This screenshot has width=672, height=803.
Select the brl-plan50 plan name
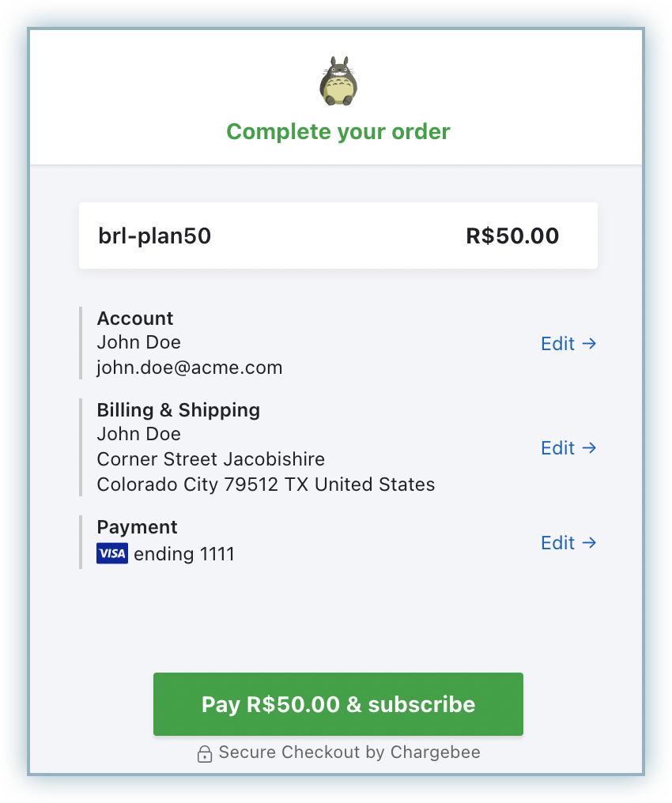point(155,236)
